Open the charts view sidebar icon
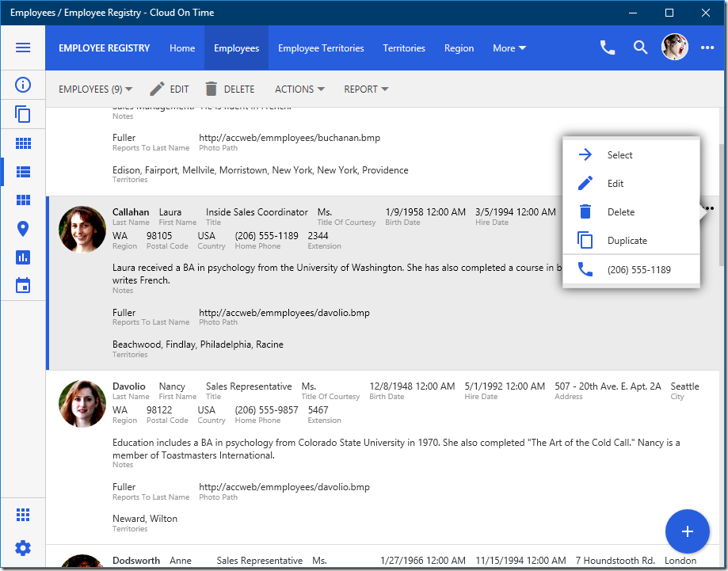Screen dimensions: 728x571 (x=23, y=257)
